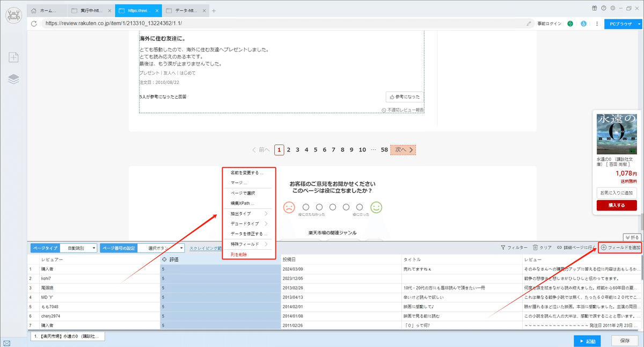The width and height of the screenshot is (644, 347).
Task: Switch to the ホーム tab
Action: pyautogui.click(x=48, y=11)
